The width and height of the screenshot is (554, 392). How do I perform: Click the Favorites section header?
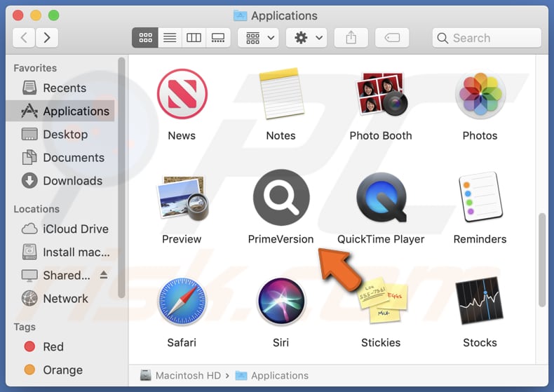[x=35, y=68]
